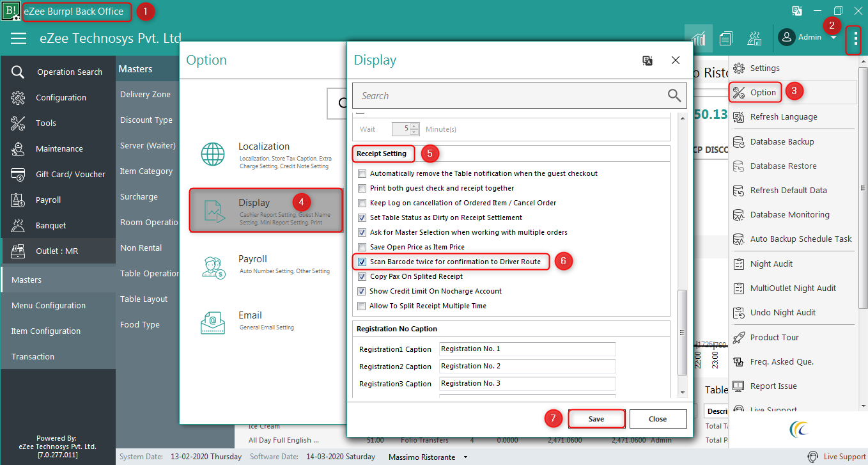This screenshot has height=465, width=868.
Task: Toggle Scan Barcode twice for confirmation checkbox
Action: pos(362,262)
